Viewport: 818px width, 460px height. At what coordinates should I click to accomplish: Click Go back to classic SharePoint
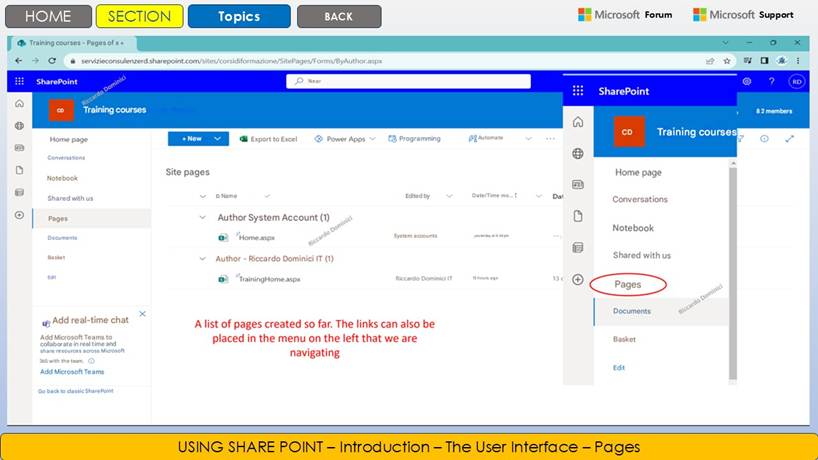[x=76, y=391]
